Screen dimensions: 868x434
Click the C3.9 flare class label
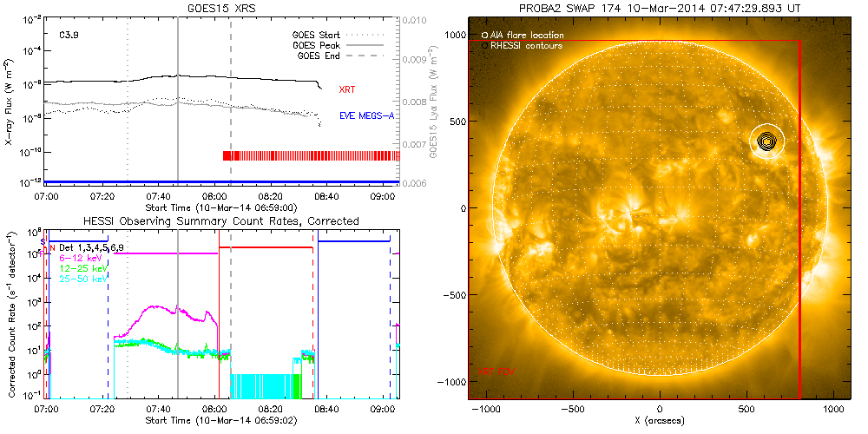(x=70, y=36)
